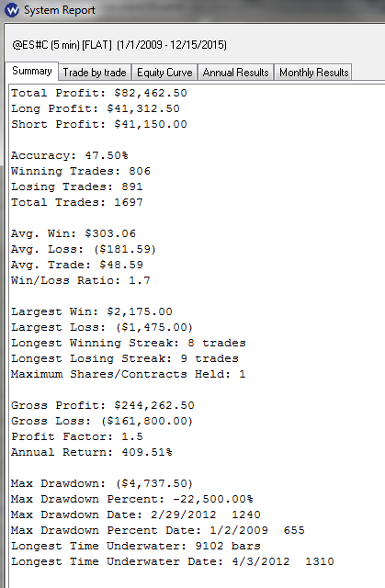This screenshot has height=588, width=385.
Task: Switch to the Summary tab
Action: (32, 71)
